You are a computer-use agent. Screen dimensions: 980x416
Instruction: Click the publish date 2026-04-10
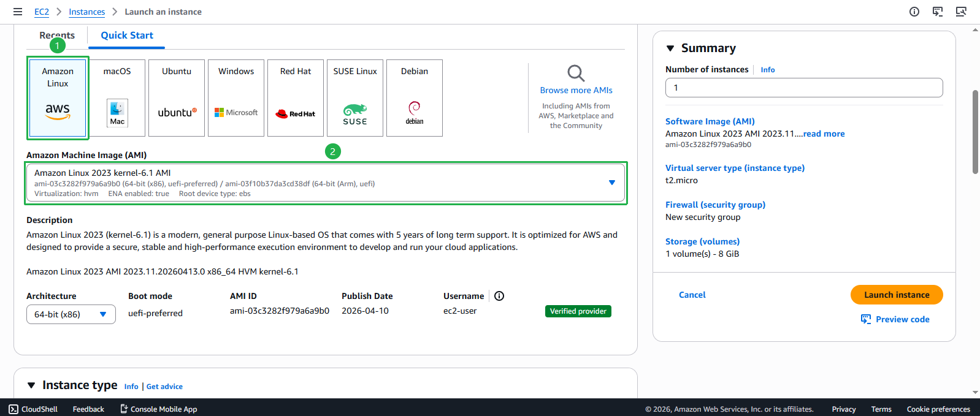pos(365,311)
